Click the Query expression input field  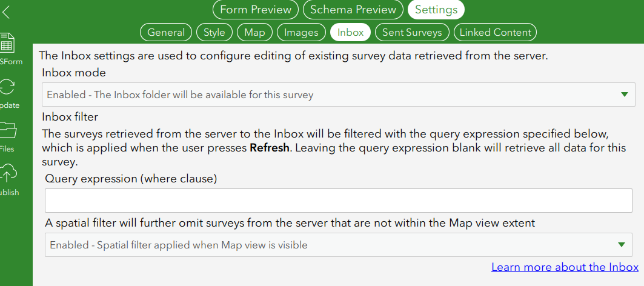[x=338, y=200]
